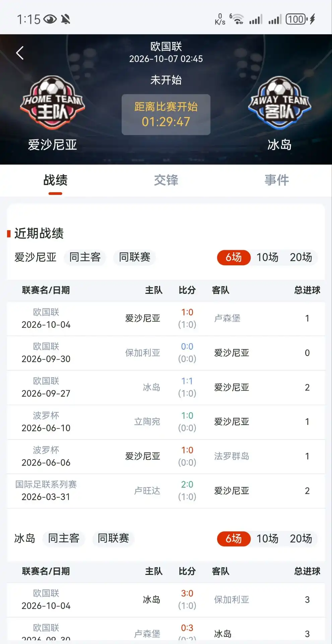Open the Home Team badge logo
Viewport: 332px width, 644px height.
pos(52,103)
